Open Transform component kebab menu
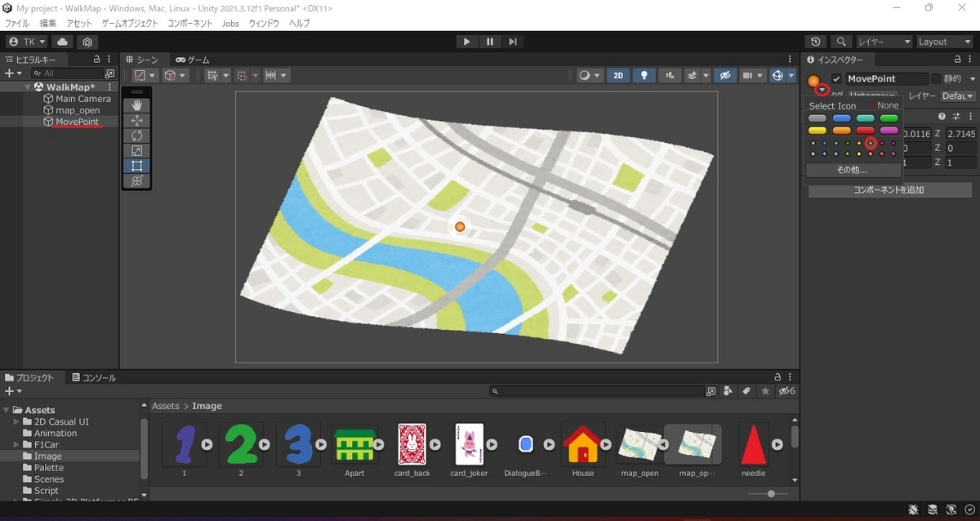This screenshot has height=521, width=980. pyautogui.click(x=970, y=117)
